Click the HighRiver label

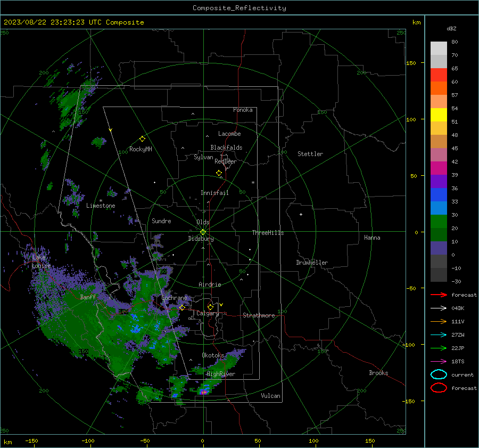tap(221, 374)
